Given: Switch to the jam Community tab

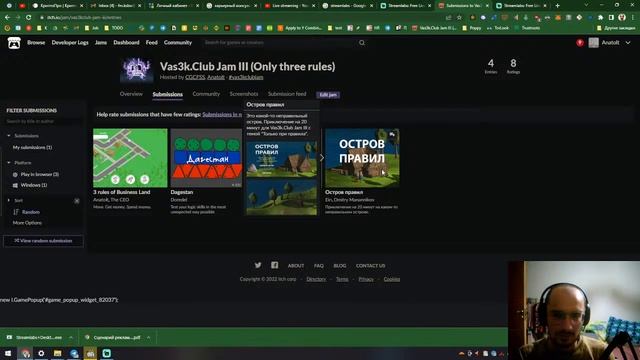Looking at the screenshot, I should (x=206, y=94).
